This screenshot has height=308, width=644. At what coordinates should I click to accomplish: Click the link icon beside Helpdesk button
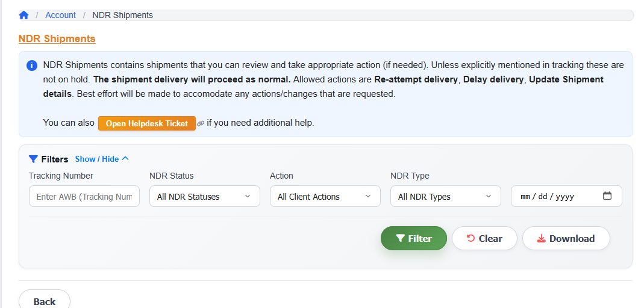201,123
